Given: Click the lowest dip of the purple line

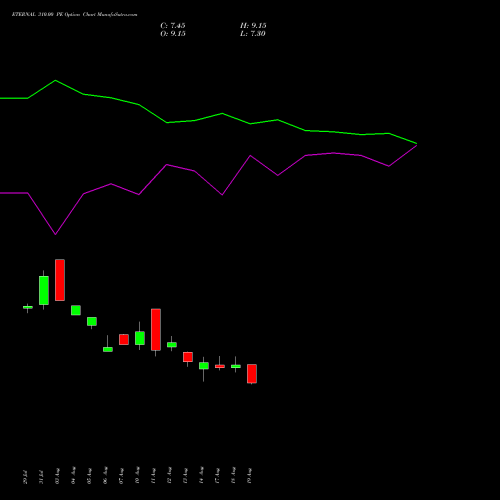Looking at the screenshot, I should point(55,234).
